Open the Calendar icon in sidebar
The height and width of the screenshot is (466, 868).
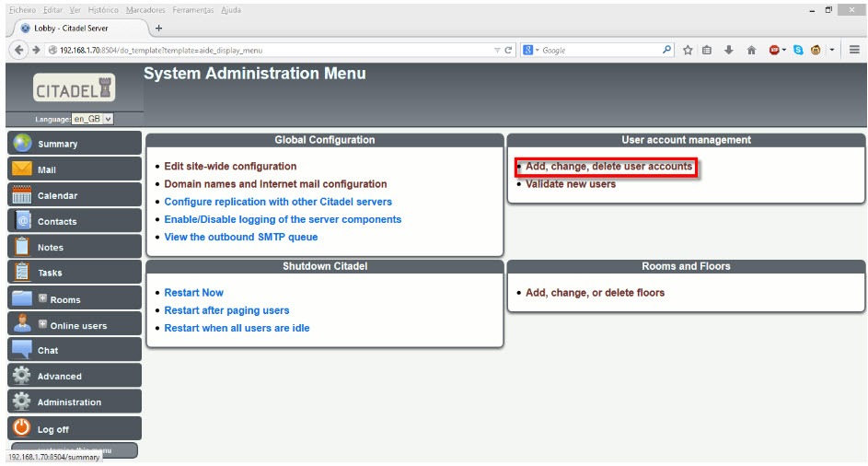(x=22, y=195)
